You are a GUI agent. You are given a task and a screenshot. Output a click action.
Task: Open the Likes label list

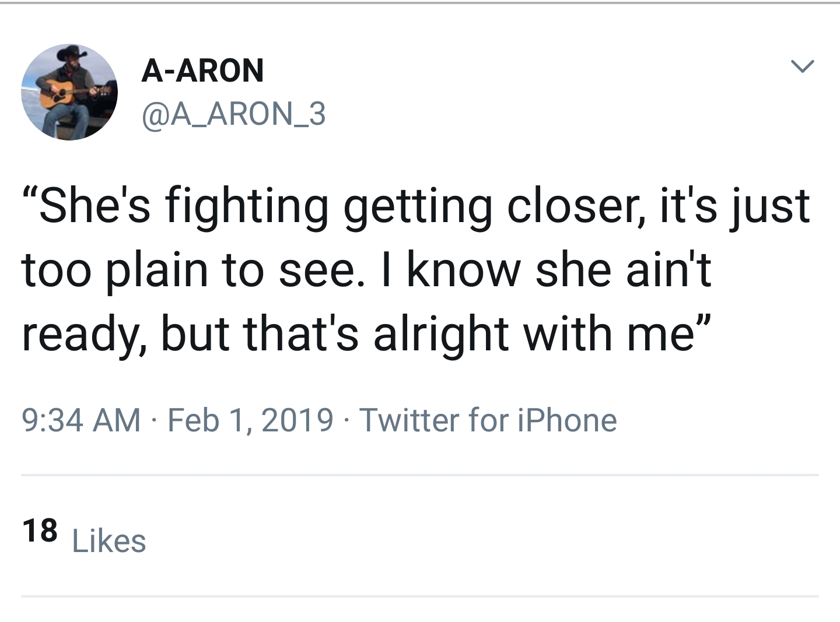[x=109, y=540]
